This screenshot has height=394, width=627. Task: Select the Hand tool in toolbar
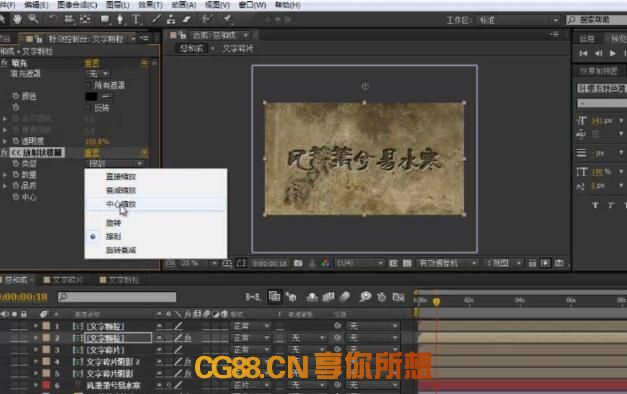(x=17, y=19)
